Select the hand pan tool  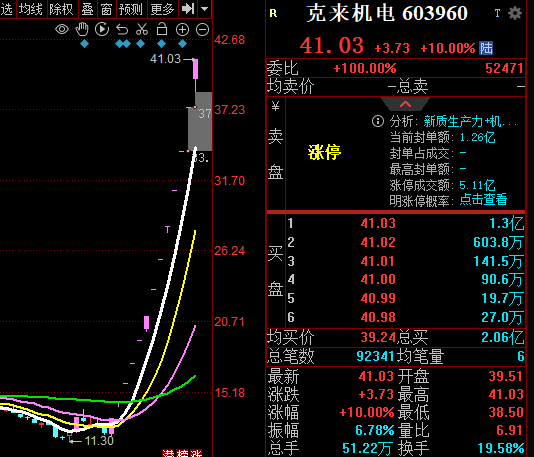click(82, 30)
